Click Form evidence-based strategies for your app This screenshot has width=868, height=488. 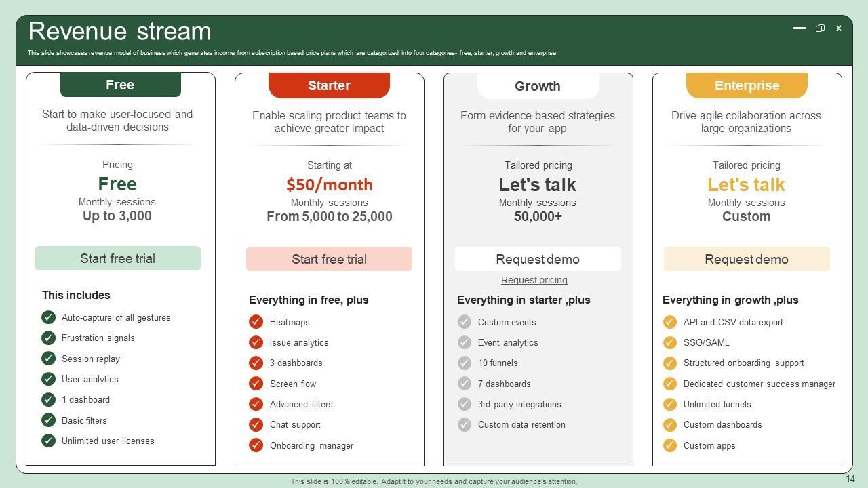(x=538, y=122)
